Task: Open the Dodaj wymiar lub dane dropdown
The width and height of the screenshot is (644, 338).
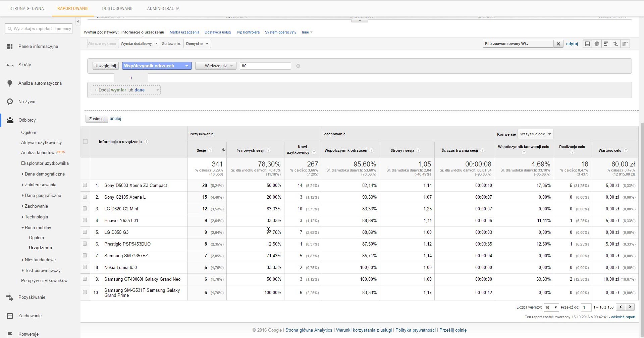Action: coord(125,90)
